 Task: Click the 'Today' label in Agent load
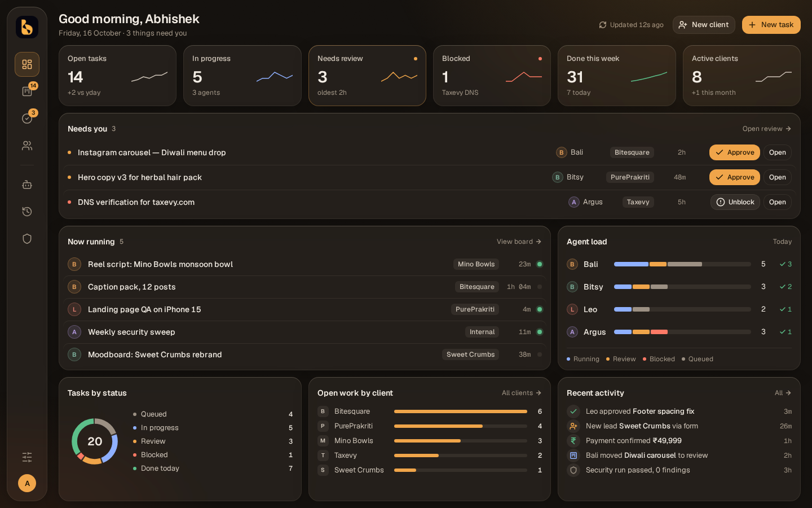[782, 242]
